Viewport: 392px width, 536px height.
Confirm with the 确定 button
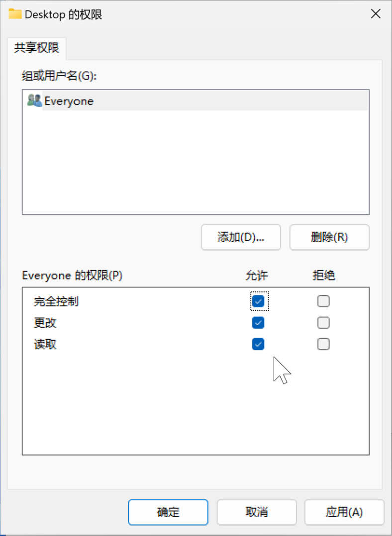coord(168,512)
